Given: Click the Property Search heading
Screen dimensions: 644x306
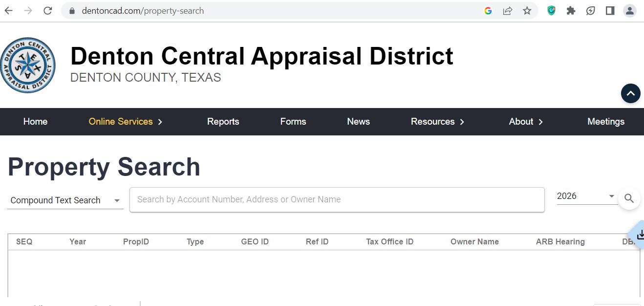Looking at the screenshot, I should 104,167.
